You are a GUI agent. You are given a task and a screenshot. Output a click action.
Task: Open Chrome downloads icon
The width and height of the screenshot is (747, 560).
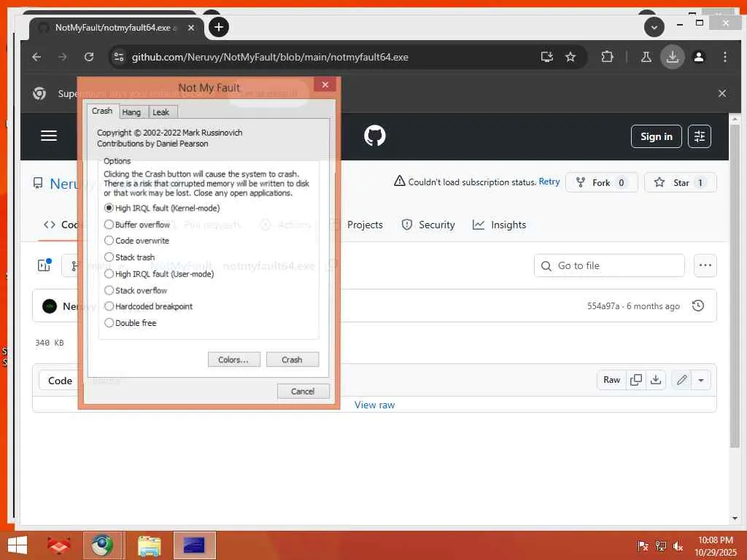coord(672,57)
